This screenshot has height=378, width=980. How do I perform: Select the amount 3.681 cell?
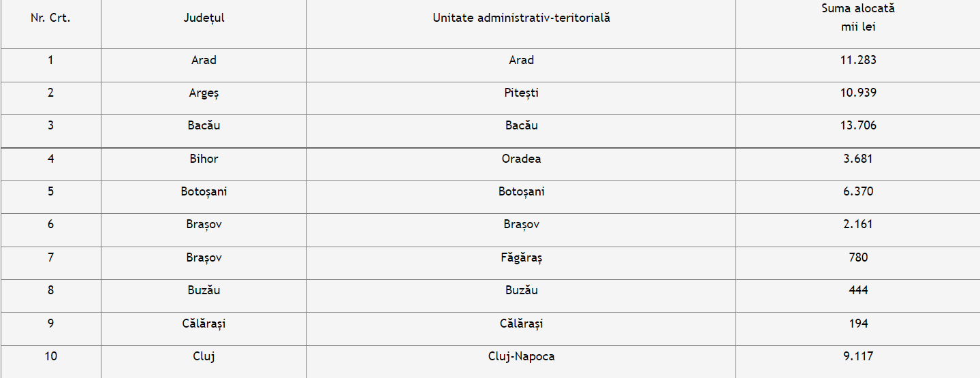857,159
